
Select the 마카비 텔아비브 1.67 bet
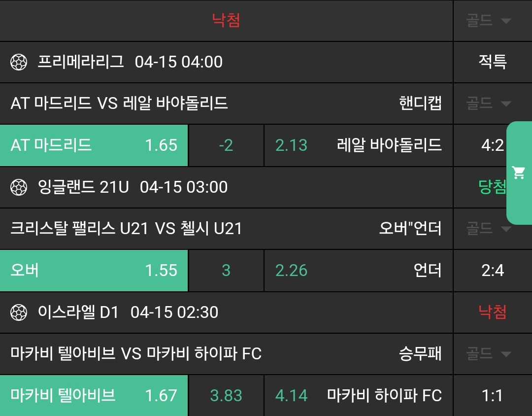click(x=94, y=395)
